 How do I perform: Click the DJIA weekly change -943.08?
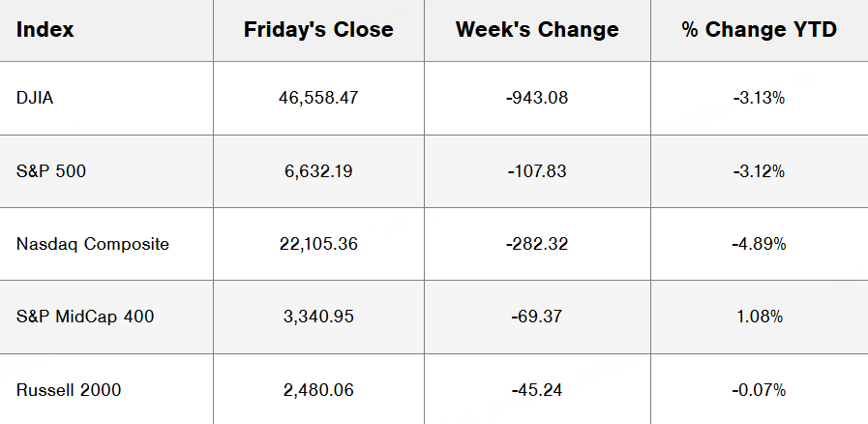537,98
